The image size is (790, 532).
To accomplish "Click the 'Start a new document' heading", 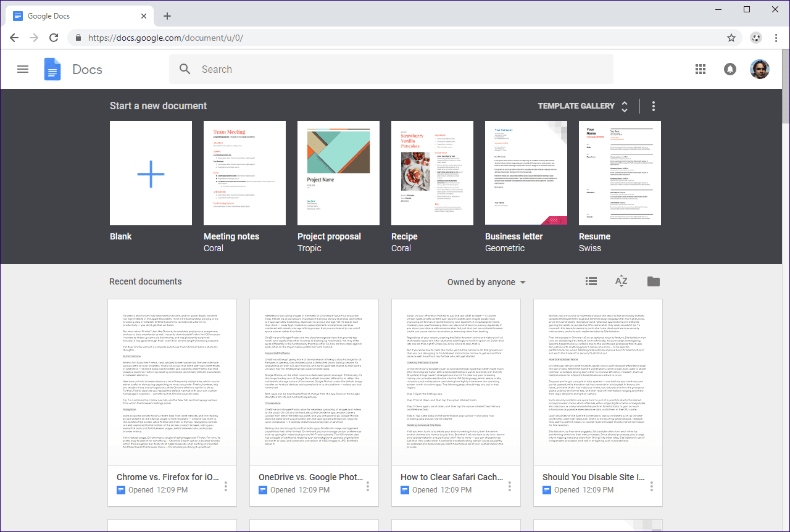I will (159, 106).
